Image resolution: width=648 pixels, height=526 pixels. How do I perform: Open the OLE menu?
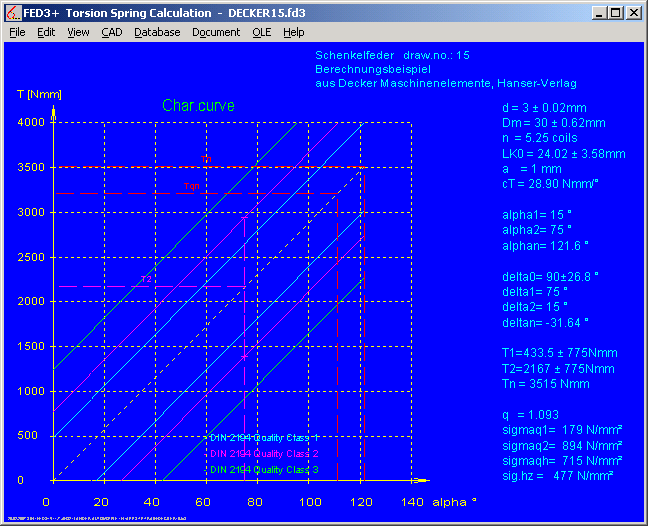(x=261, y=32)
